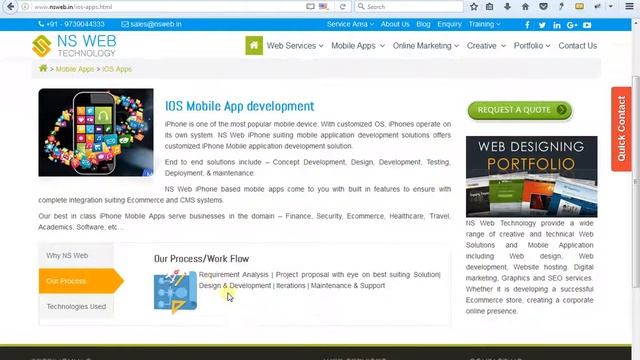
Task: Open the Quick Contact side tab
Action: [x=621, y=129]
